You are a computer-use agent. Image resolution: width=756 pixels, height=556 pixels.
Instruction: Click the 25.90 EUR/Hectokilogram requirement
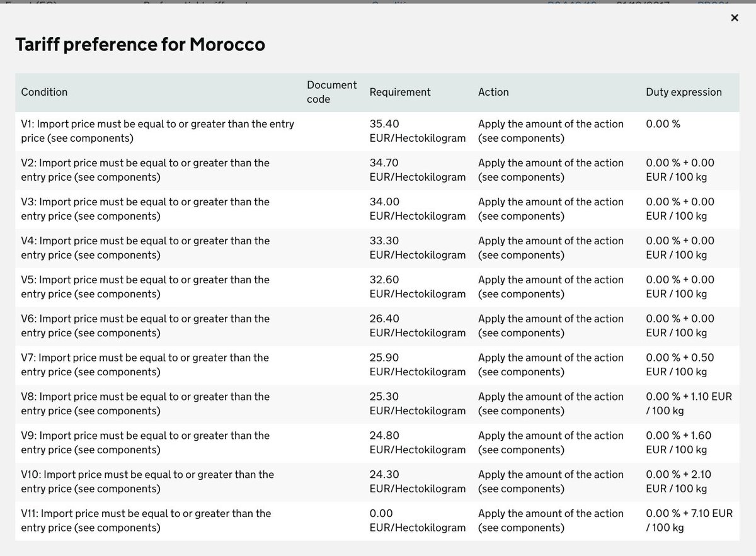coord(417,365)
